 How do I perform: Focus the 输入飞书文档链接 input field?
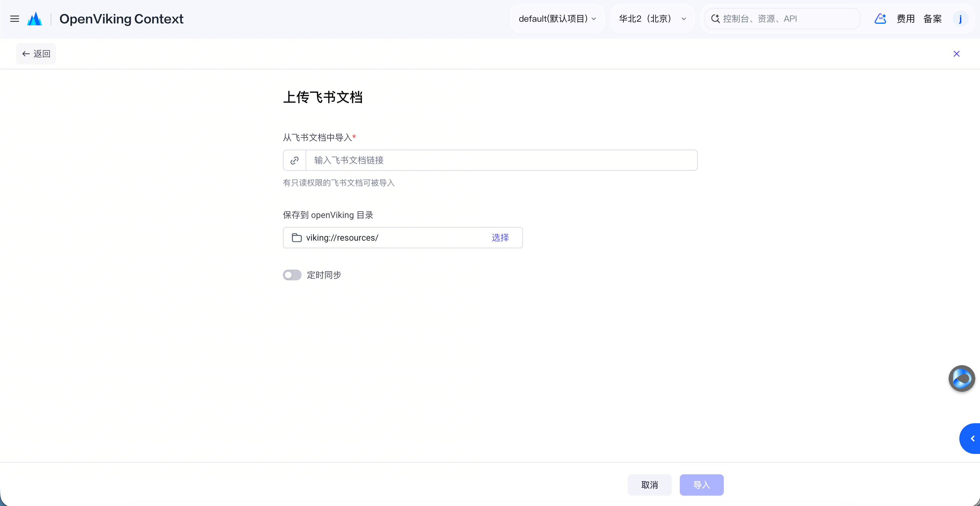(x=501, y=160)
